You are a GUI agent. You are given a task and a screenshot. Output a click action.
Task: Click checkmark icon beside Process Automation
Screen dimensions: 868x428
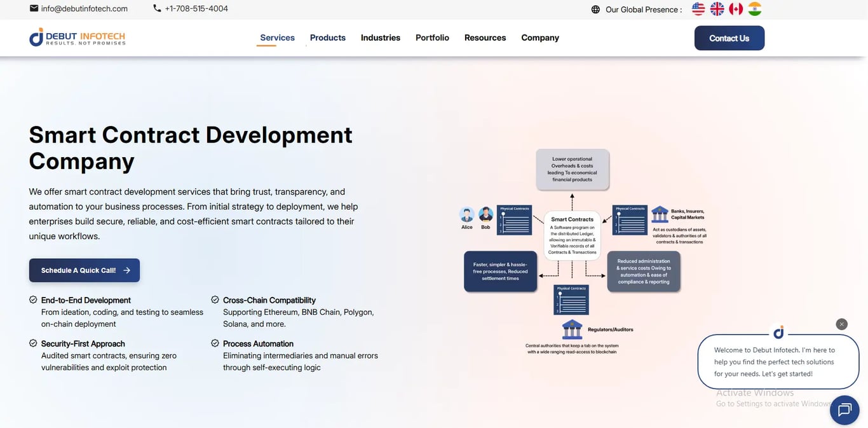click(215, 343)
